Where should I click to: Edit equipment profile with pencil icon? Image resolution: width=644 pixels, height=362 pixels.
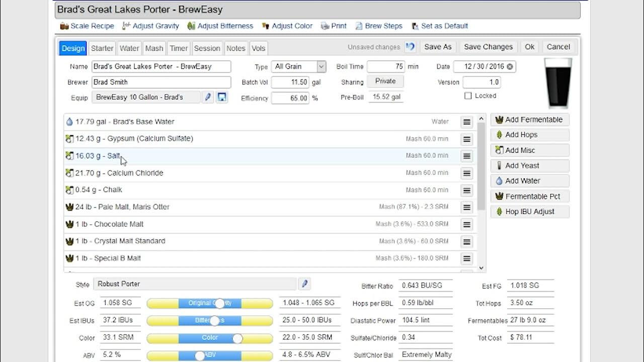pos(208,97)
